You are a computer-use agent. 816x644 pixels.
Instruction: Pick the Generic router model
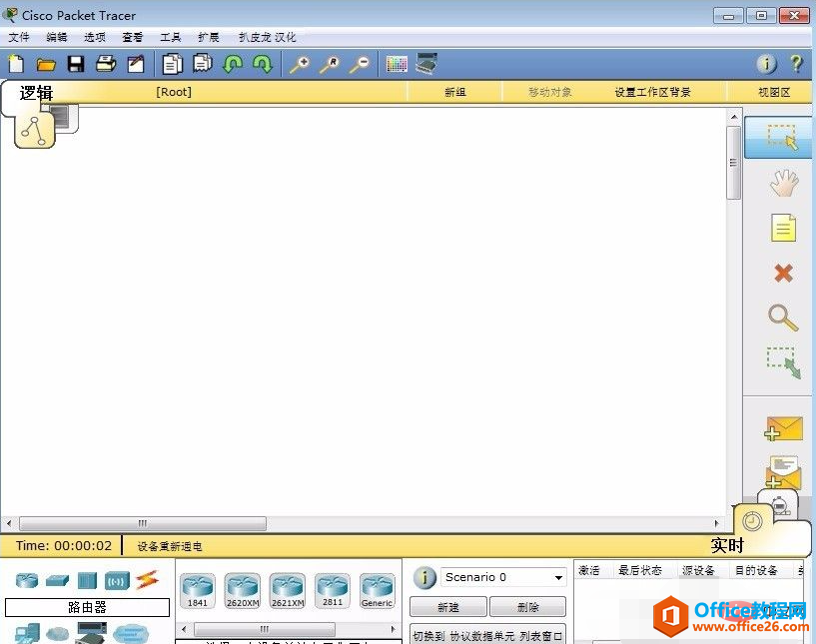[378, 591]
